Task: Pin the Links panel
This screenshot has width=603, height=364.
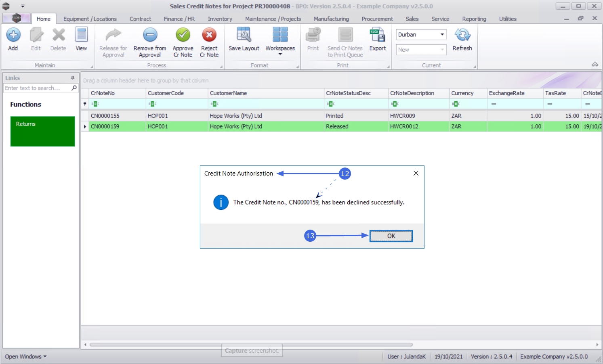Action: [x=73, y=78]
